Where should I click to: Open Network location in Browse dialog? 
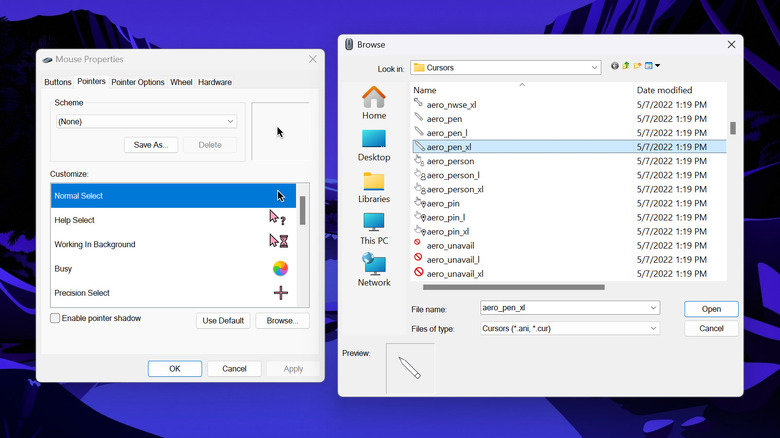pyautogui.click(x=374, y=269)
